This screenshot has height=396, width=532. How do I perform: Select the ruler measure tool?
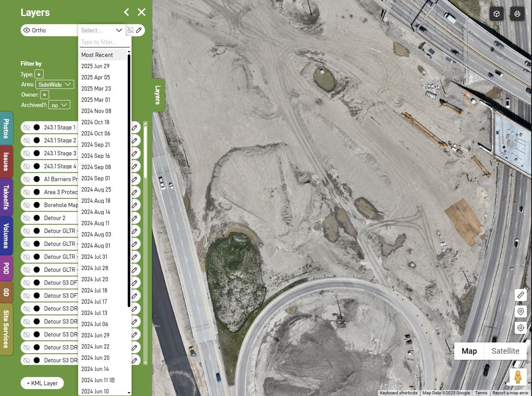pos(521,295)
